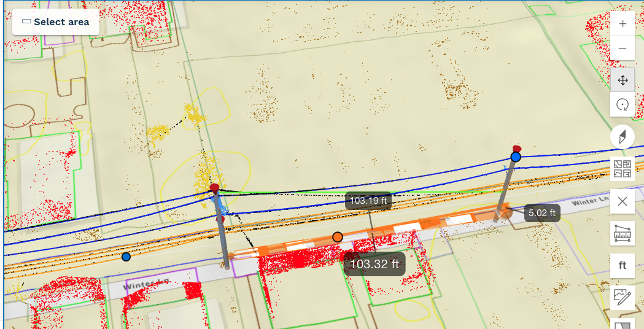Select the blue point on the right pole

[516, 157]
